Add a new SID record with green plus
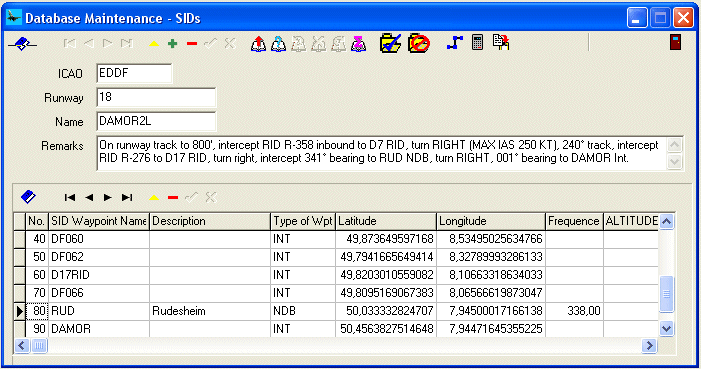Viewport: 701px width, 369px height. point(173,43)
